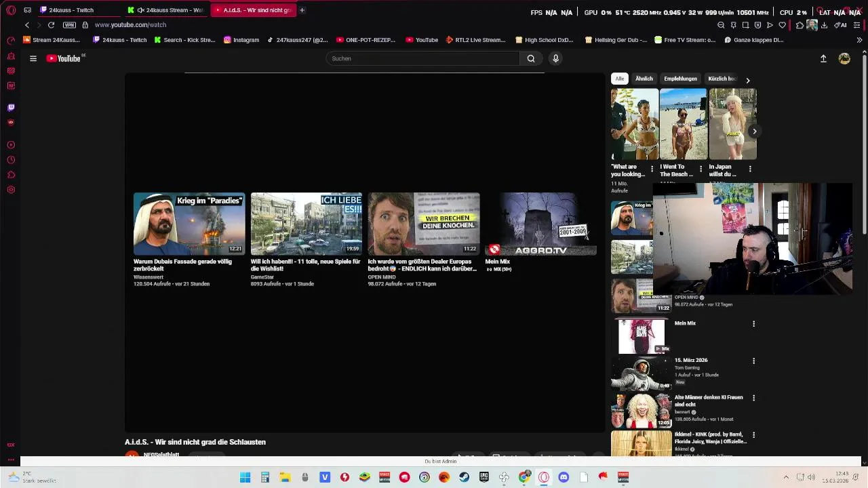The width and height of the screenshot is (868, 488).
Task: Click the address bar URL youtube.com/watch
Action: click(x=130, y=25)
